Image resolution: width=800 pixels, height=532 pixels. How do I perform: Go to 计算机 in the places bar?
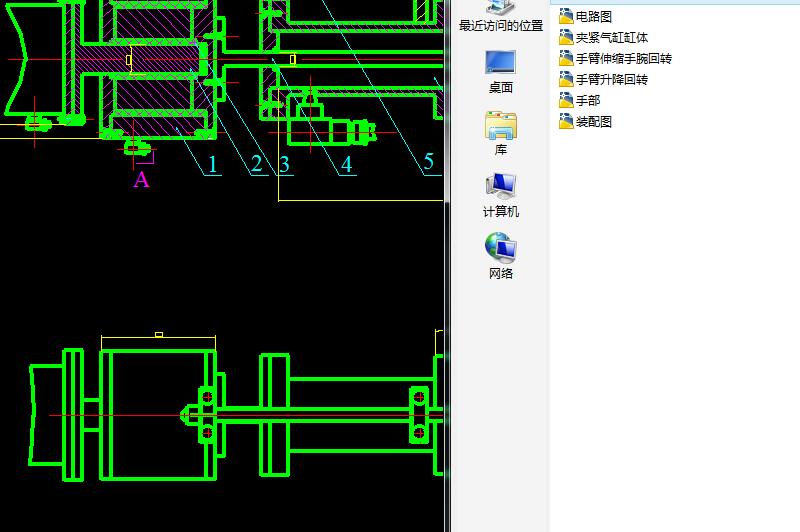501,195
